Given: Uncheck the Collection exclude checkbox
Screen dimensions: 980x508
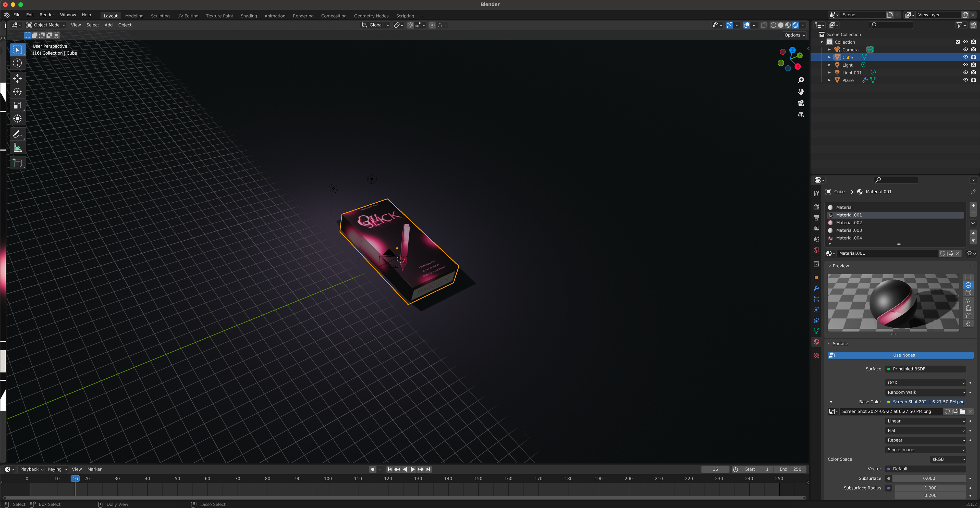Looking at the screenshot, I should (x=958, y=42).
